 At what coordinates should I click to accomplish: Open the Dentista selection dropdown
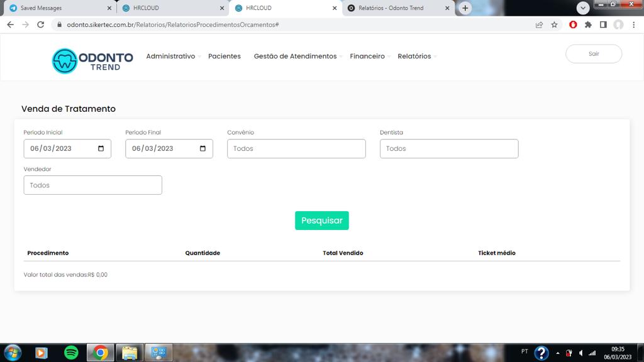(x=449, y=149)
